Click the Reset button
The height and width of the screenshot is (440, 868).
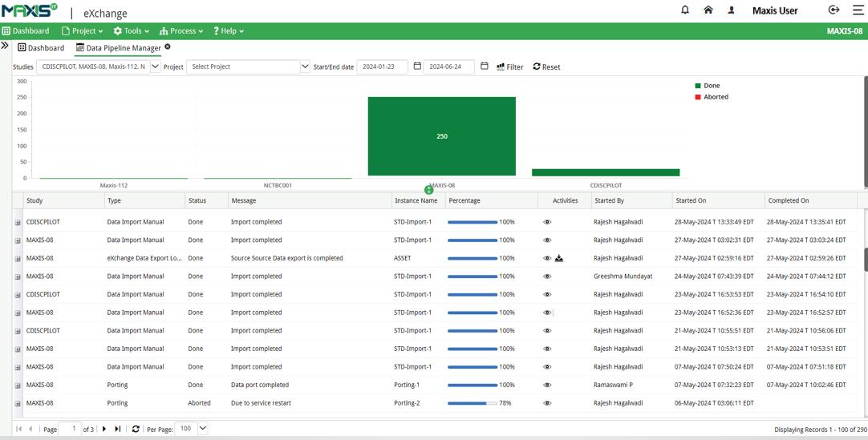[546, 67]
